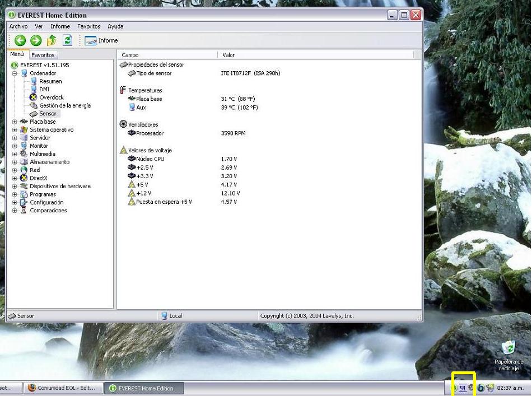This screenshot has width=532, height=396.
Task: Select the Propiedades del sensor heading row
Action: [269, 64]
